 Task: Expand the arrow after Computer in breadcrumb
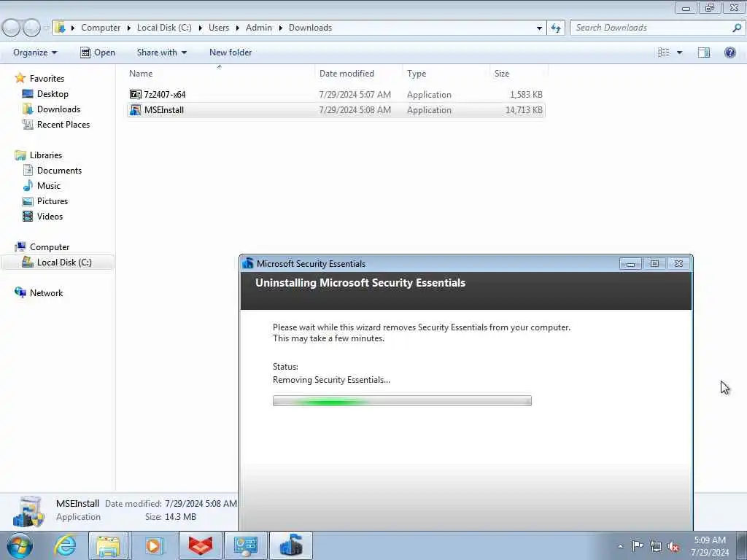128,28
